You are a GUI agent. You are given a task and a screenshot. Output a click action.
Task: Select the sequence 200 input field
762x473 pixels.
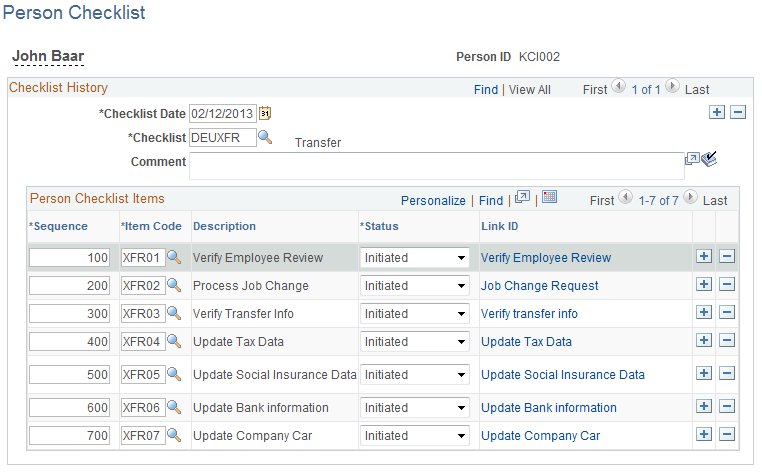click(x=69, y=285)
